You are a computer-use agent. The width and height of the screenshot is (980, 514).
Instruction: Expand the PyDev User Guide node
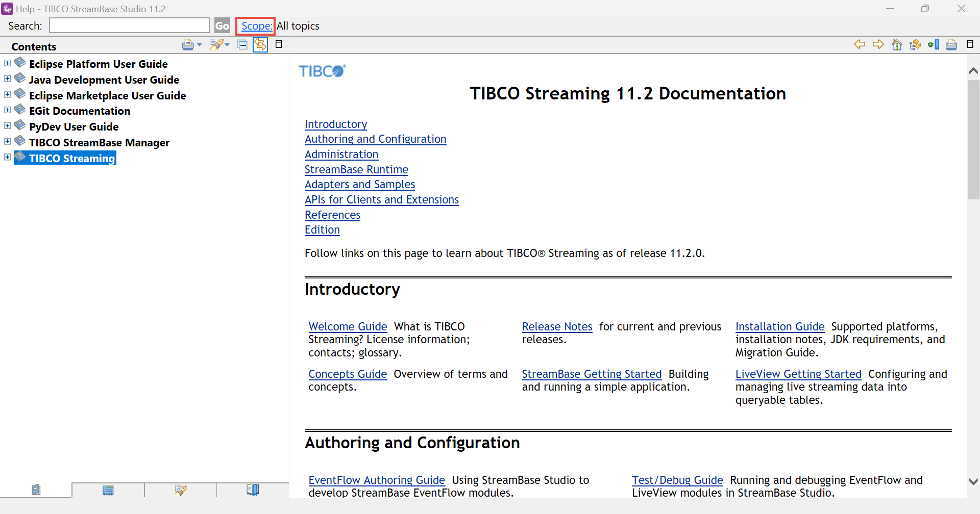coord(7,126)
